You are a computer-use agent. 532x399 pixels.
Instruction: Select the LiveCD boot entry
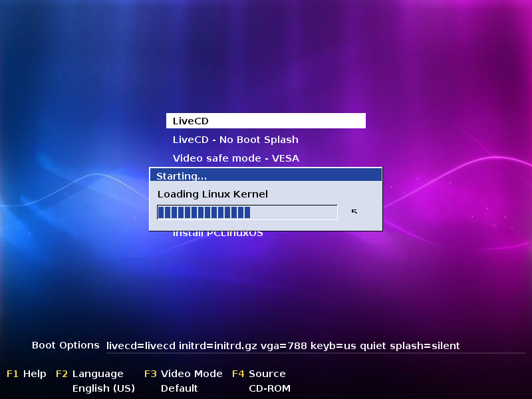(265, 121)
